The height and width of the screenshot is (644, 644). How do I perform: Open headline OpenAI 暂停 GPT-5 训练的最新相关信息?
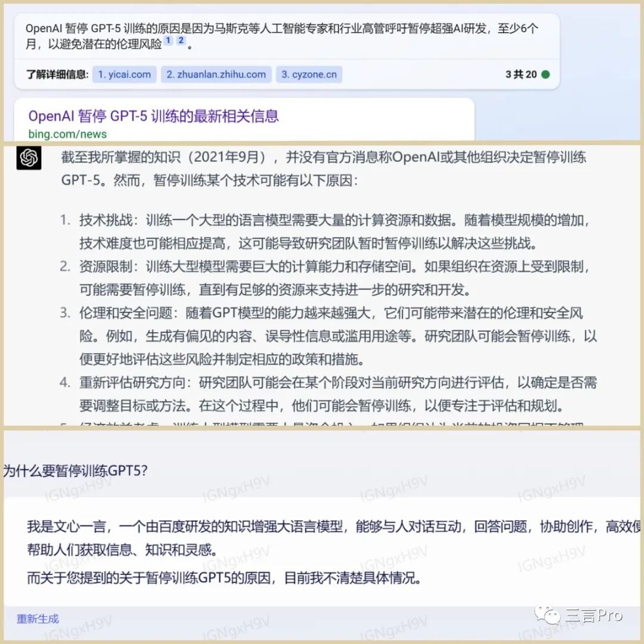[154, 116]
